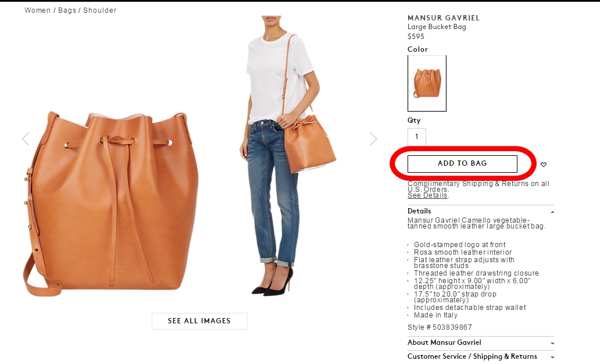
Task: Open the Bags breadcrumb category
Action: 67,10
